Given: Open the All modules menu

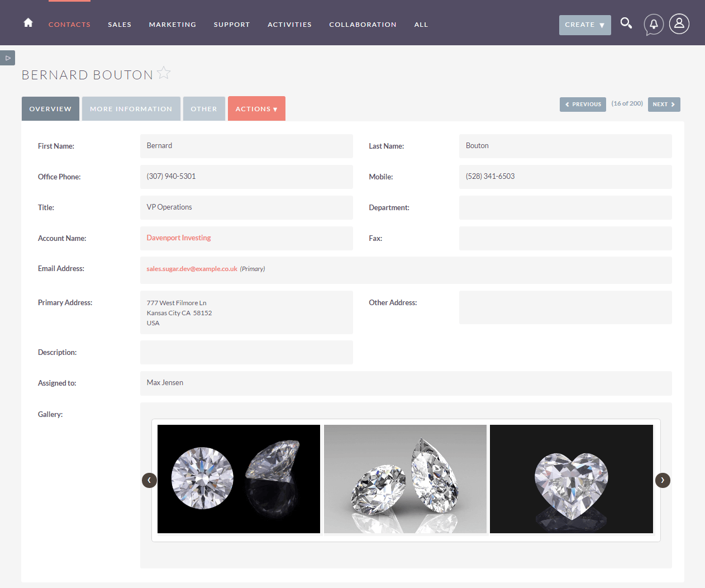Looking at the screenshot, I should point(421,25).
